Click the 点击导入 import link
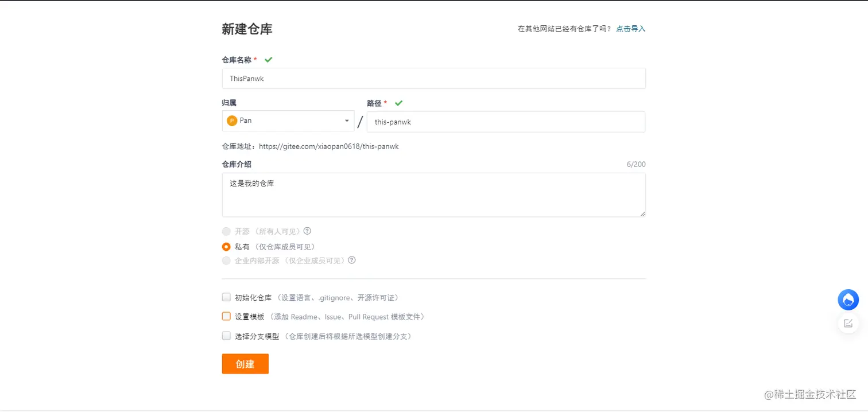Viewport: 868px width, 412px height. coord(631,29)
